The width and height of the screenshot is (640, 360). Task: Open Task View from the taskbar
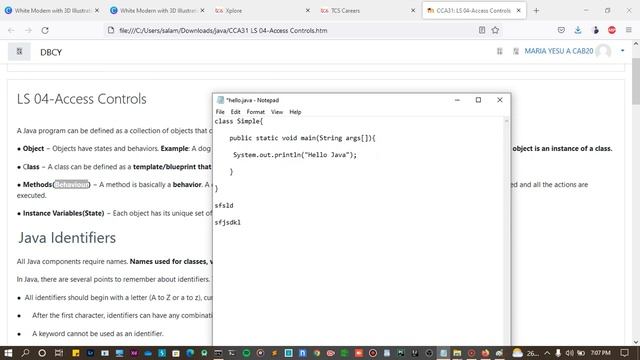pos(59,353)
